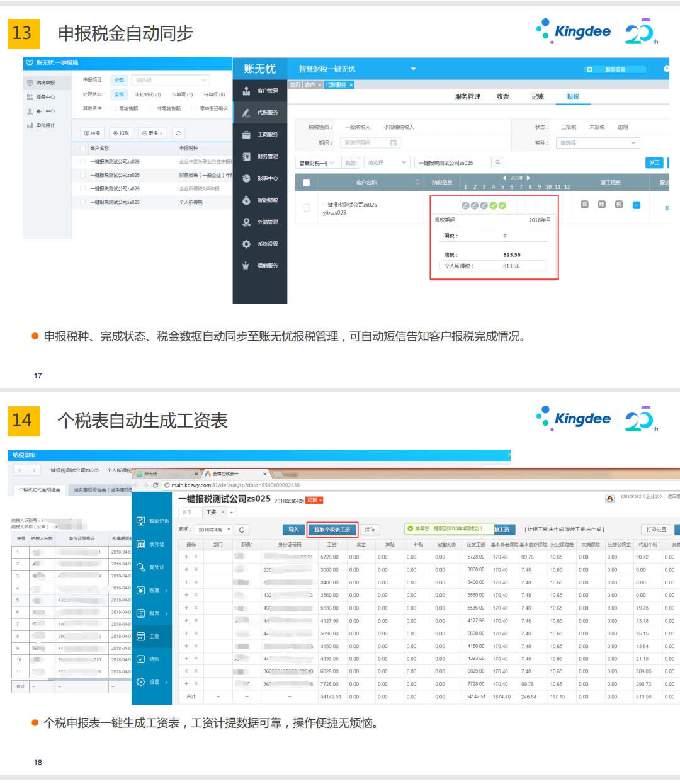
Task: Click the company name search input field
Action: (452, 162)
